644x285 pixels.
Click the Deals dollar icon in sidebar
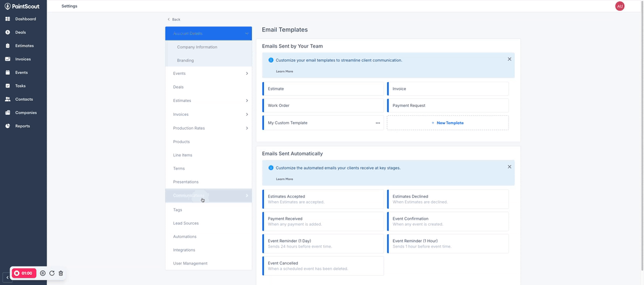click(7, 32)
